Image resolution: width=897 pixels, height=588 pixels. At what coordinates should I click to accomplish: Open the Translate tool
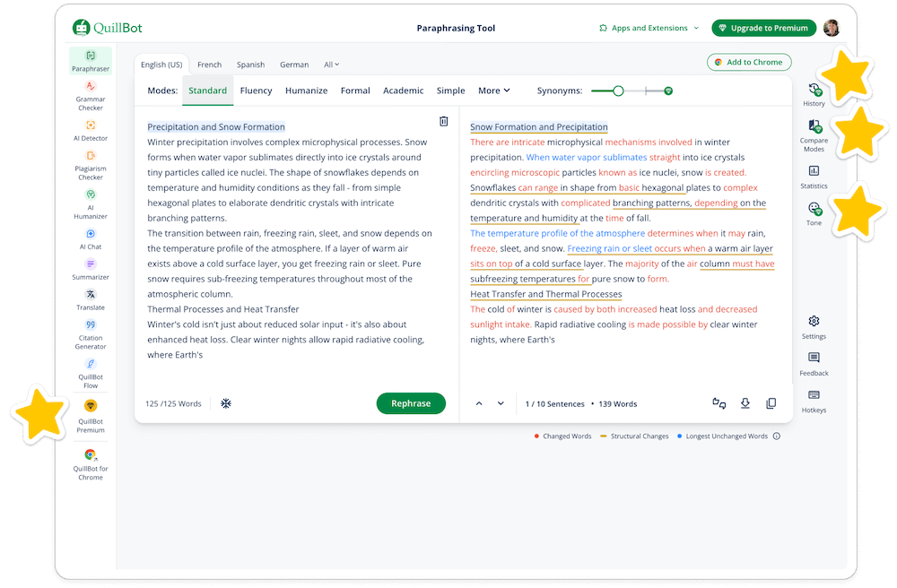pyautogui.click(x=91, y=299)
